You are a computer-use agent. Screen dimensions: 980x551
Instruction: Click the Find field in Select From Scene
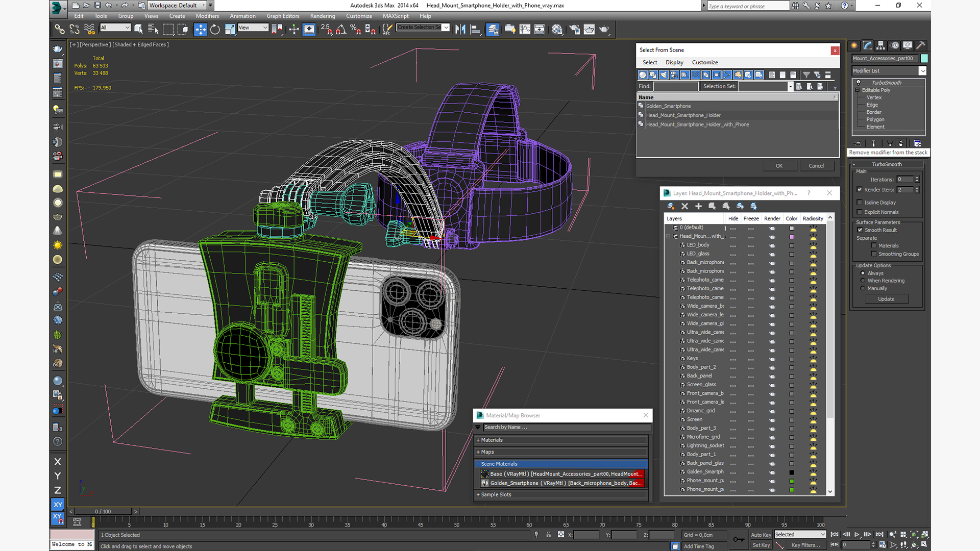click(676, 87)
